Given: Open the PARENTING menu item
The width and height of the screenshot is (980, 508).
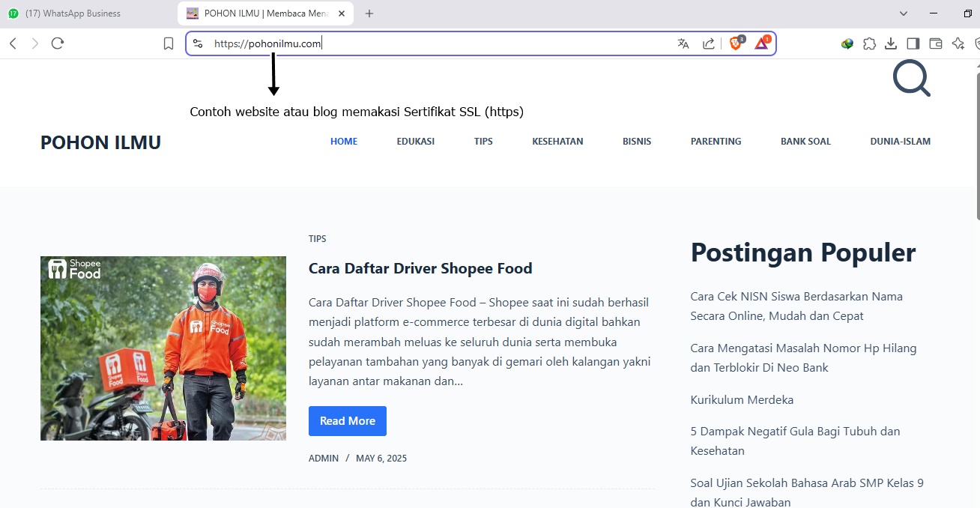Looking at the screenshot, I should click(x=716, y=141).
